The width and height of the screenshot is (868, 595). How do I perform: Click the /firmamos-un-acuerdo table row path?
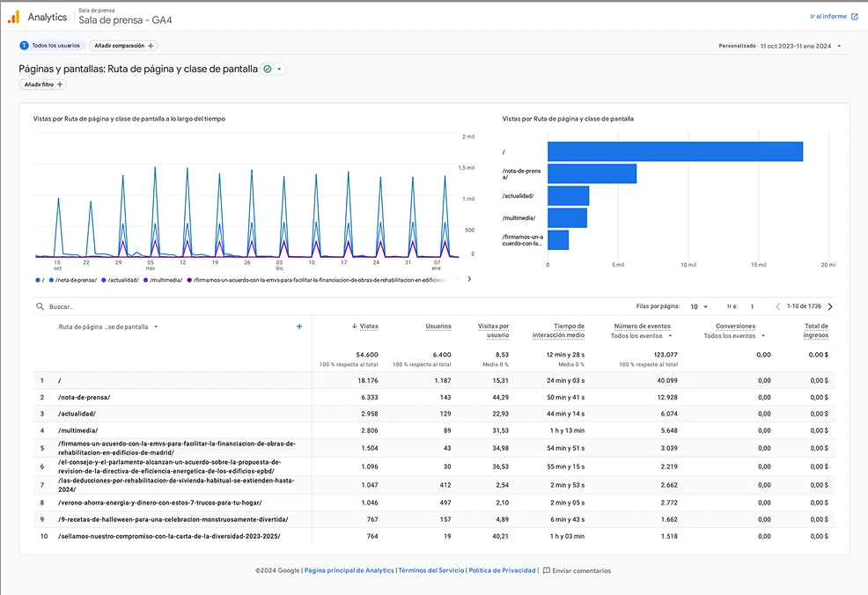tap(177, 448)
